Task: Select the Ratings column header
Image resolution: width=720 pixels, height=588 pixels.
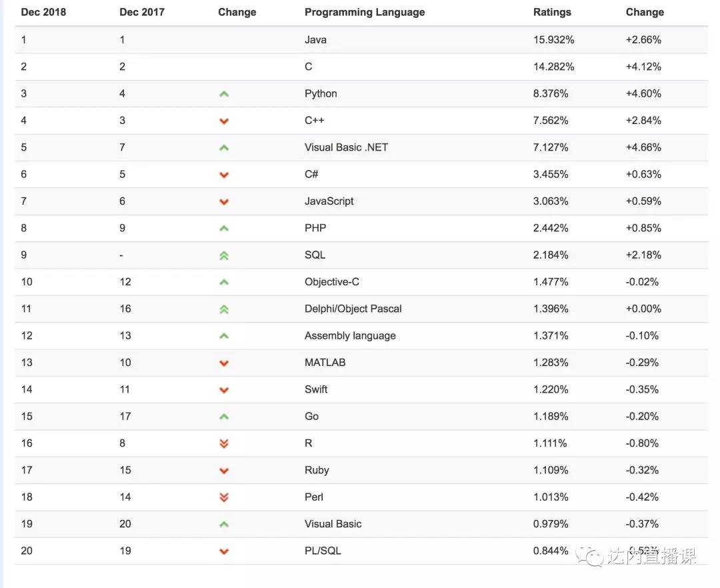Action: click(552, 13)
